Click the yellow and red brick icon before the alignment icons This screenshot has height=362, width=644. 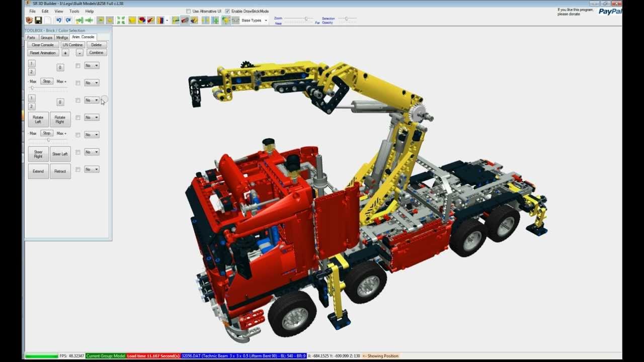tap(194, 20)
